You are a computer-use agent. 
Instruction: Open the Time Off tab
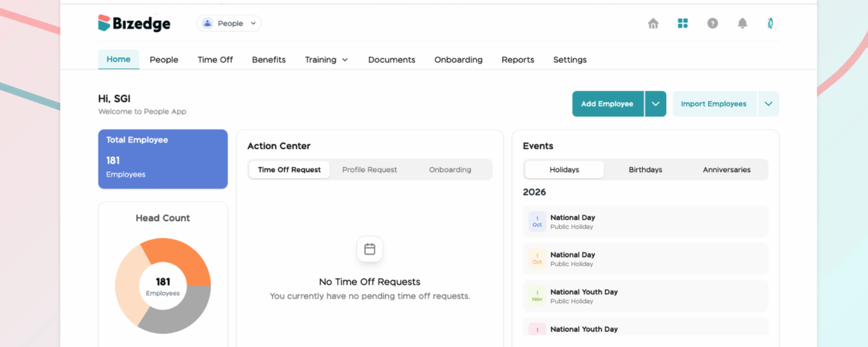click(x=215, y=59)
